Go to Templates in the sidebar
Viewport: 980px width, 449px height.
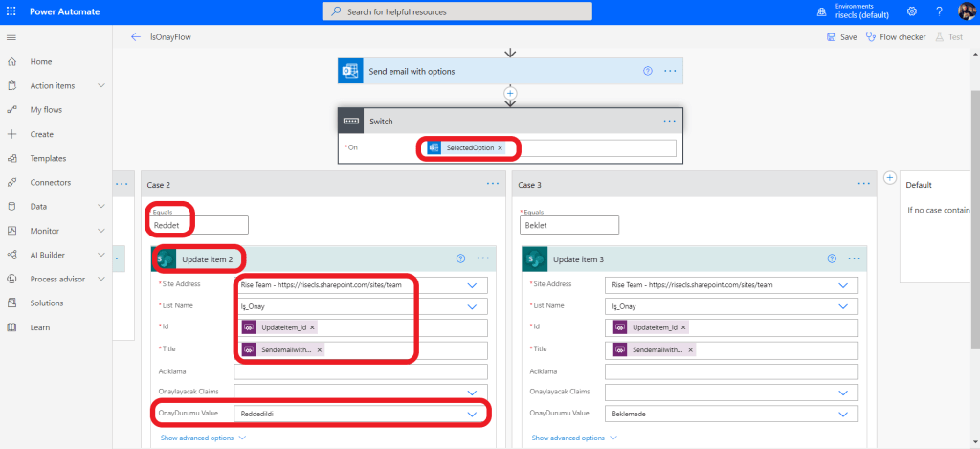[x=48, y=158]
